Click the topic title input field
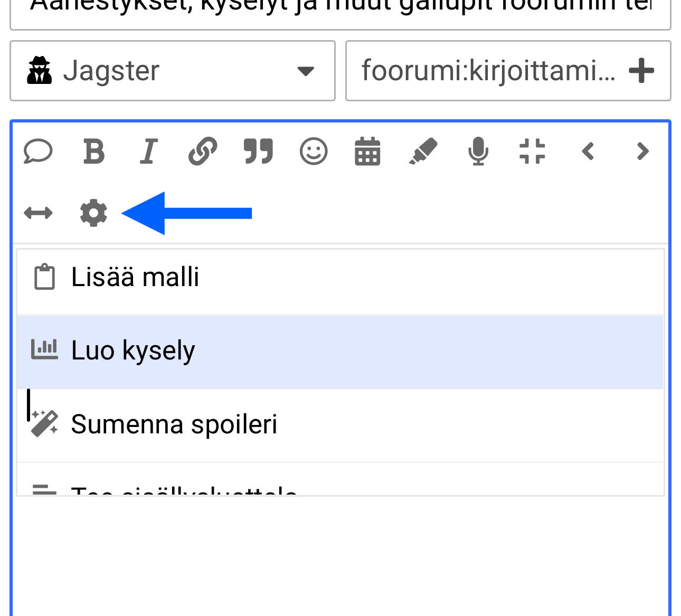 point(340,11)
